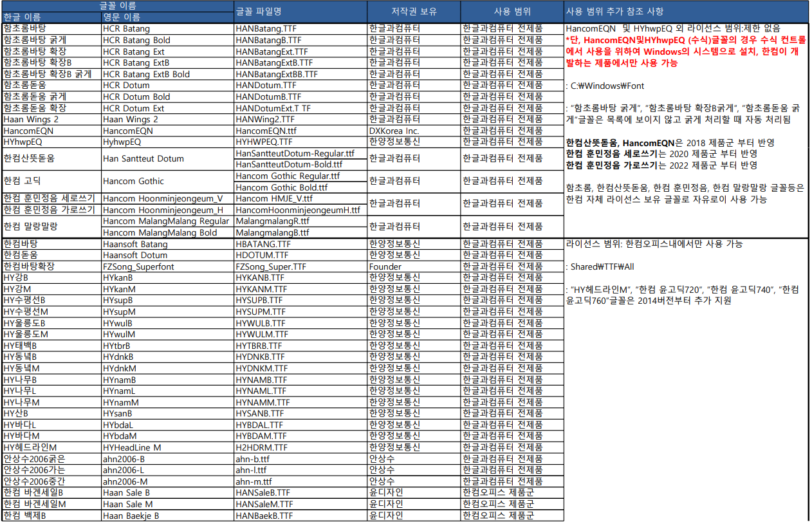Select the 'Haan Sale B' cell
The image size is (812, 522).
coord(167,492)
